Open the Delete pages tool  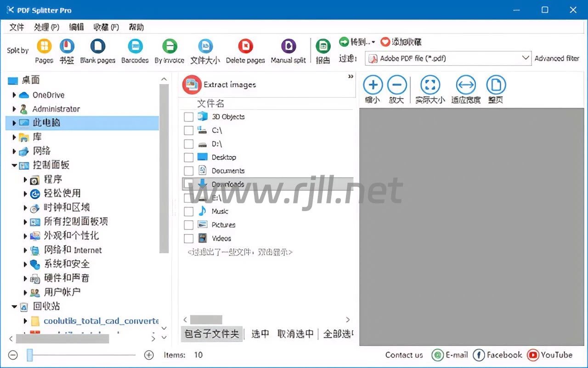click(x=245, y=46)
